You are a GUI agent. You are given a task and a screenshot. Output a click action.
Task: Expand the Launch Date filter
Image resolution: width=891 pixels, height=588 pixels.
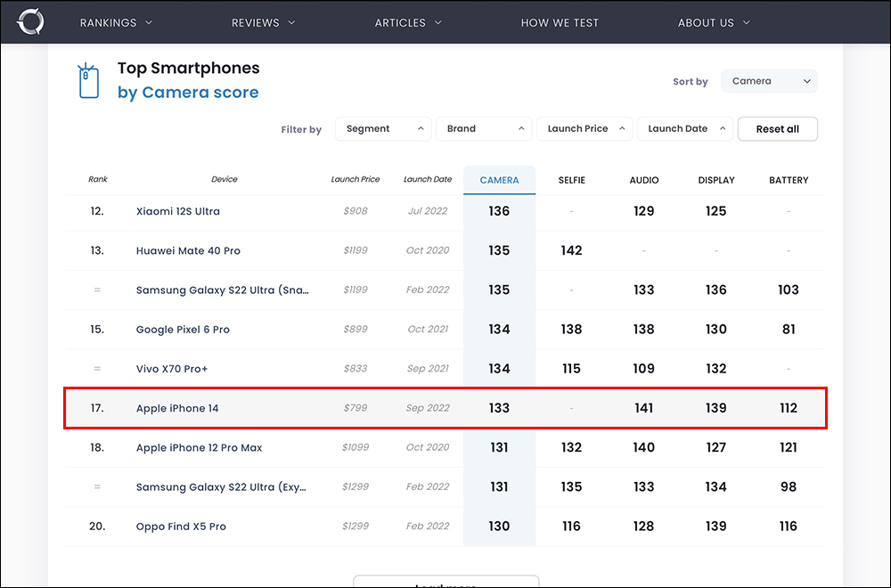(685, 129)
